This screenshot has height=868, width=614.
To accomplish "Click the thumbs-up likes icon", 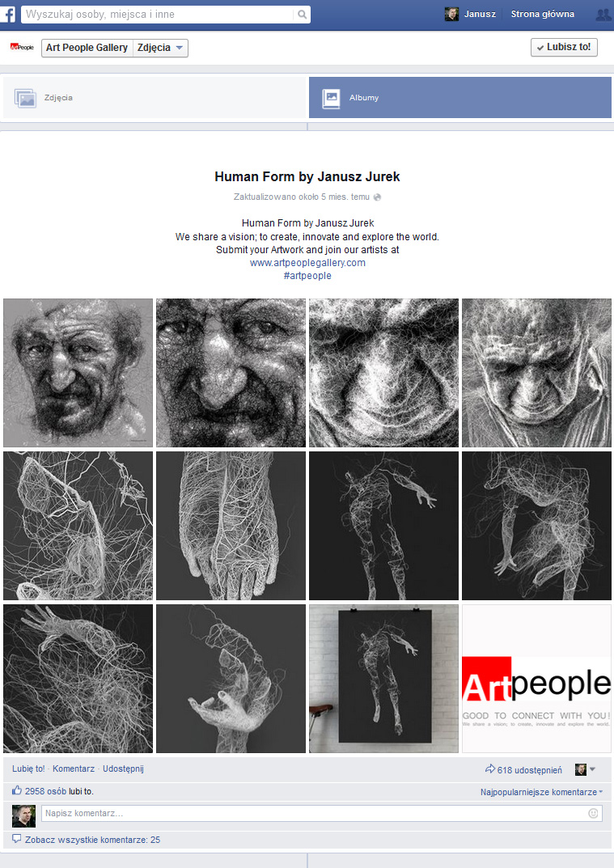I will click(17, 790).
